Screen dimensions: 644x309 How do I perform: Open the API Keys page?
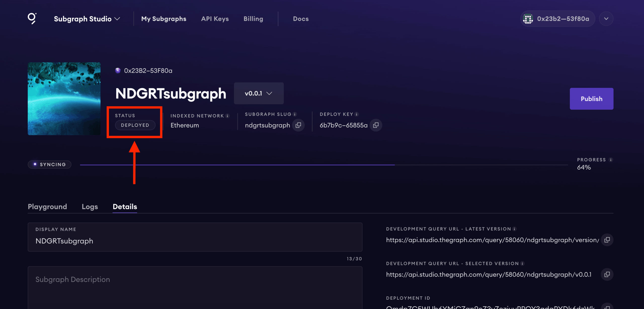point(215,19)
